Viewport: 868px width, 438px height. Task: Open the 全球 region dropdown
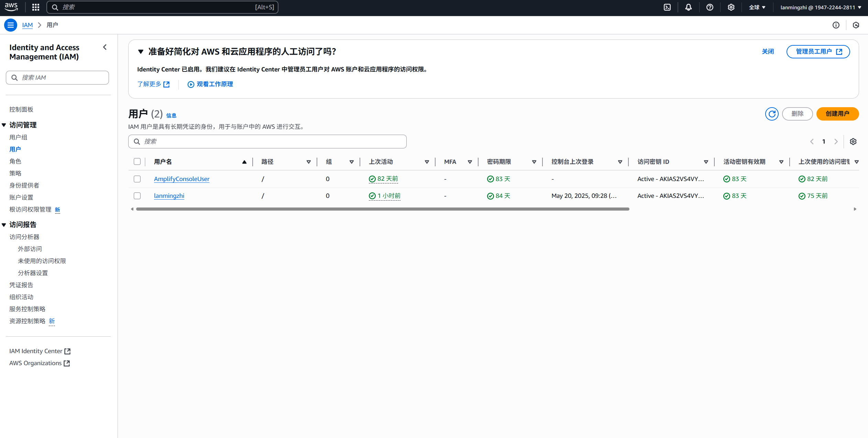[x=757, y=7]
